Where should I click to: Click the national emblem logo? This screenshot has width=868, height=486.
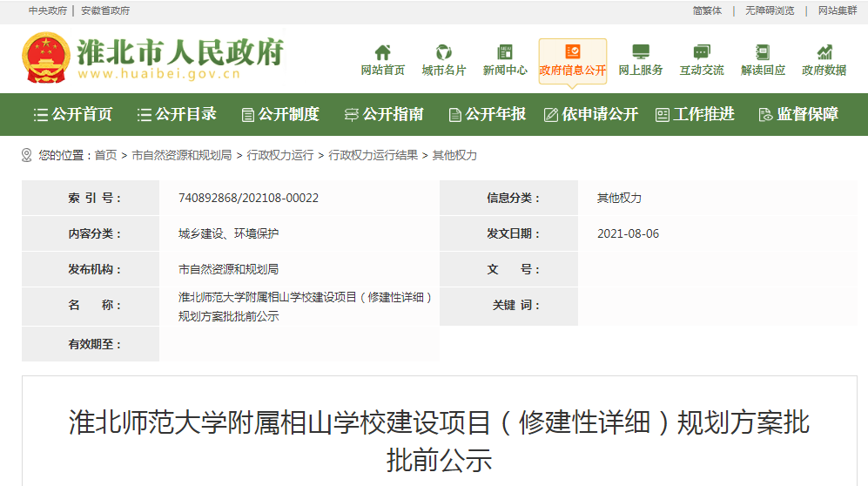point(46,58)
